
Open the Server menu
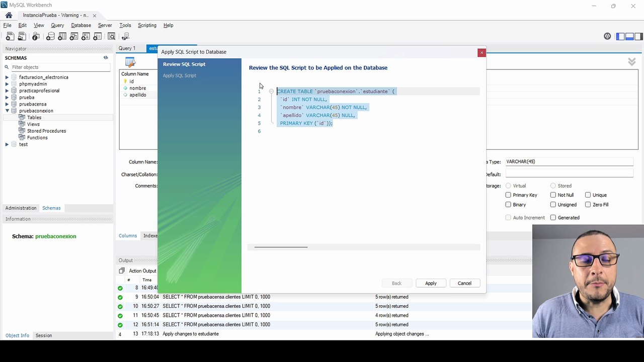click(x=105, y=25)
